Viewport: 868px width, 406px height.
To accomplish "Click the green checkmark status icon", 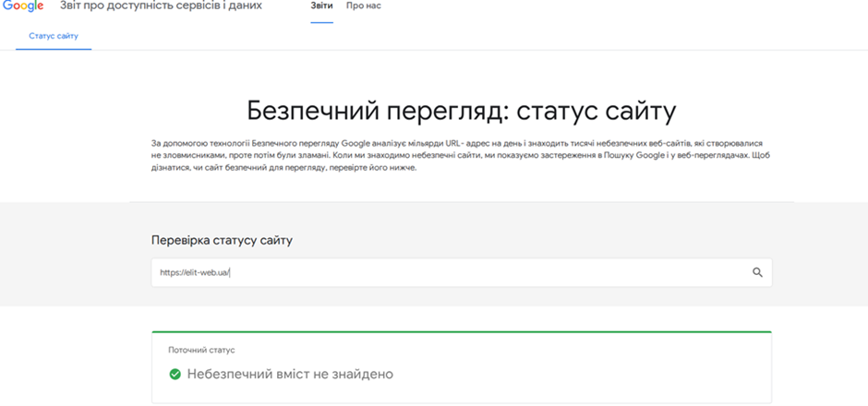I will click(175, 374).
